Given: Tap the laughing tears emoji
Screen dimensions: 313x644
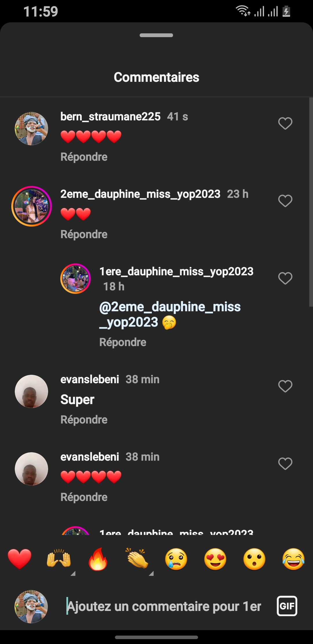Looking at the screenshot, I should point(293,559).
